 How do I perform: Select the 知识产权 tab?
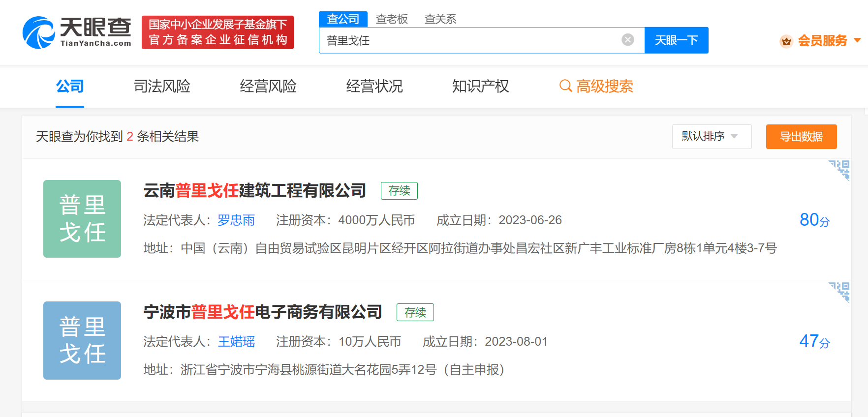click(x=481, y=86)
